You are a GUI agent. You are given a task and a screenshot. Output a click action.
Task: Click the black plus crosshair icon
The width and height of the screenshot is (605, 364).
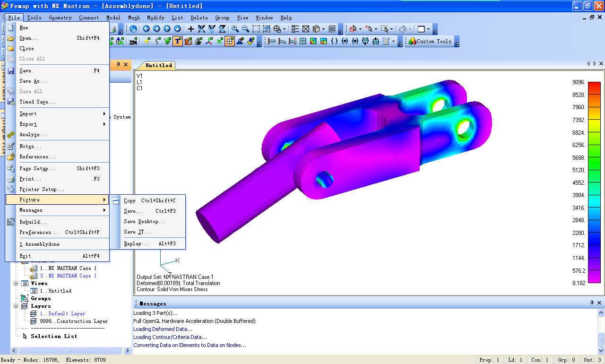(x=191, y=29)
